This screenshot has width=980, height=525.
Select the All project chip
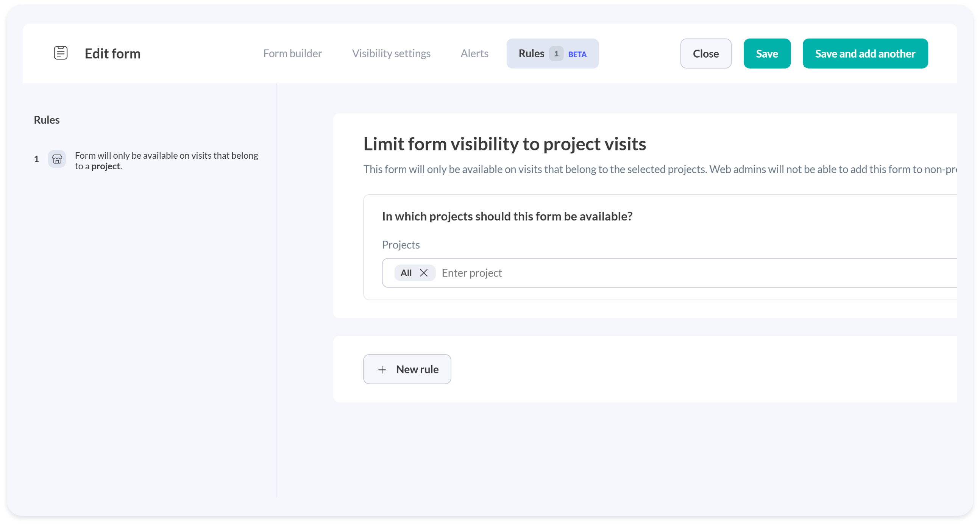406,273
